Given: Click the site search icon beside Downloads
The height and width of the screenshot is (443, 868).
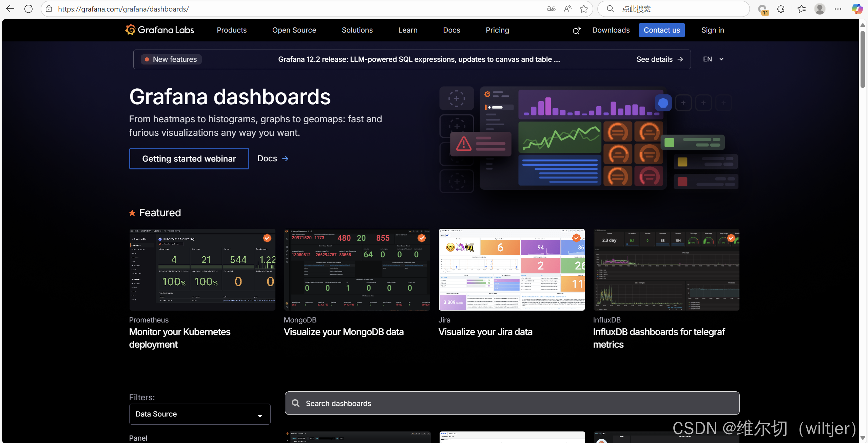Looking at the screenshot, I should pos(576,31).
